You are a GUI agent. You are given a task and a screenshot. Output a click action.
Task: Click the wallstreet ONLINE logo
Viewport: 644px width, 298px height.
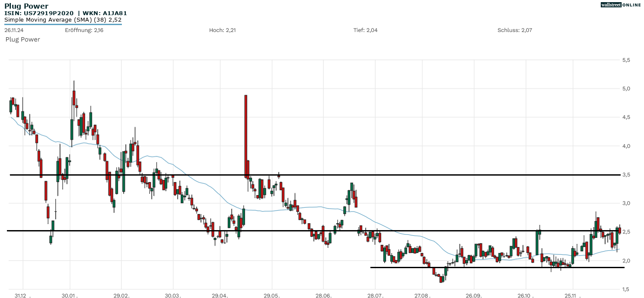click(621, 5)
